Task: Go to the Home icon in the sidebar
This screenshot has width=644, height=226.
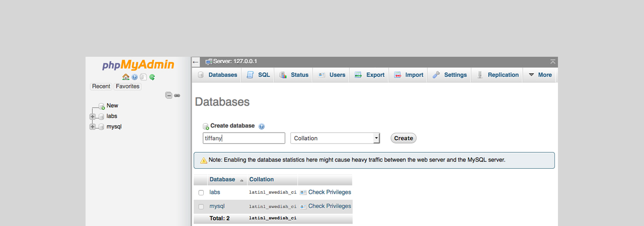Action: pos(126,77)
